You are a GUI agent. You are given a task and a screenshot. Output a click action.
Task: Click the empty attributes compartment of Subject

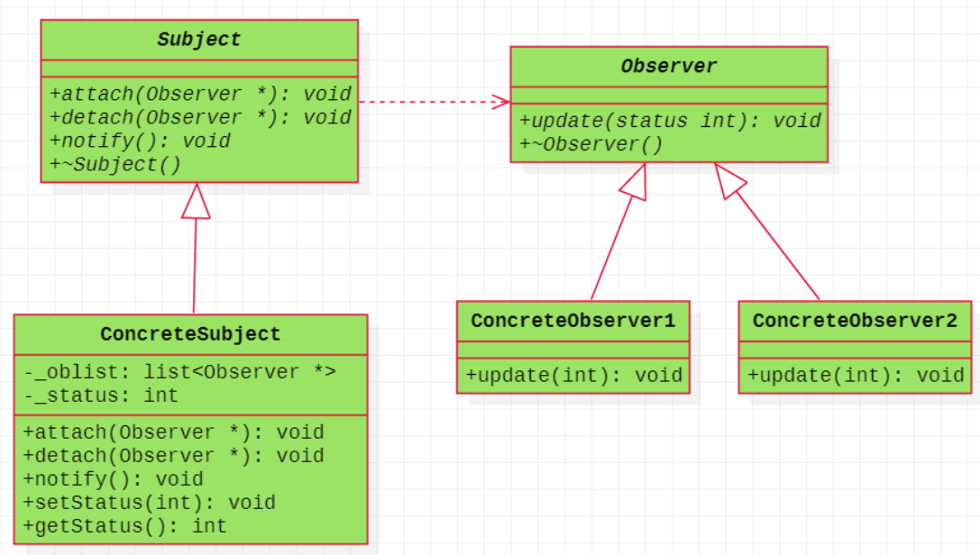pos(199,68)
